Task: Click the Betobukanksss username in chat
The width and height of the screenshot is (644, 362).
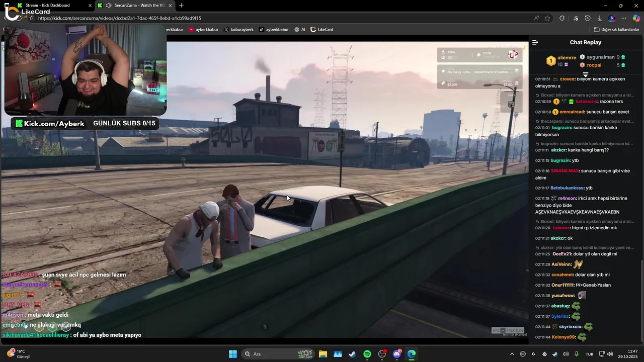Action: pyautogui.click(x=567, y=188)
